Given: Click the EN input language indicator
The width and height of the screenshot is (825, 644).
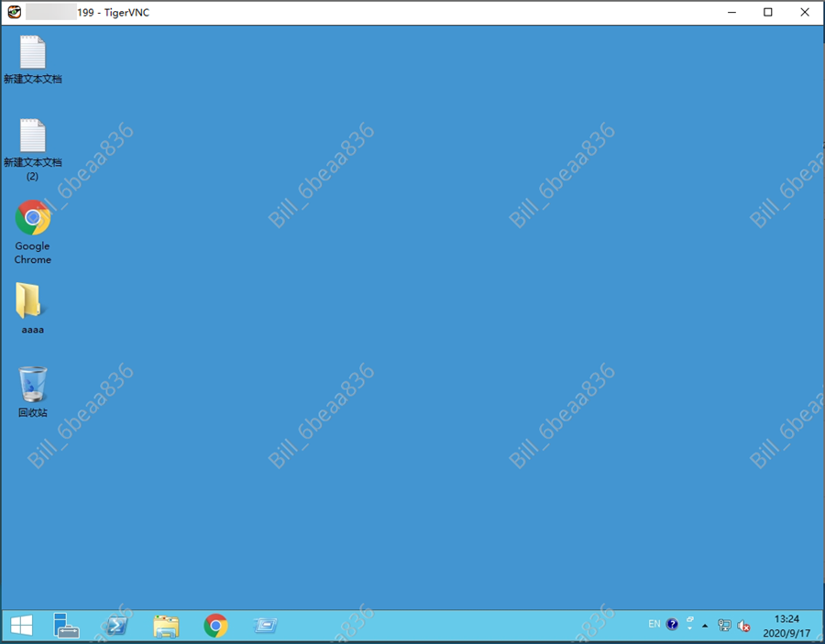Looking at the screenshot, I should click(x=654, y=624).
